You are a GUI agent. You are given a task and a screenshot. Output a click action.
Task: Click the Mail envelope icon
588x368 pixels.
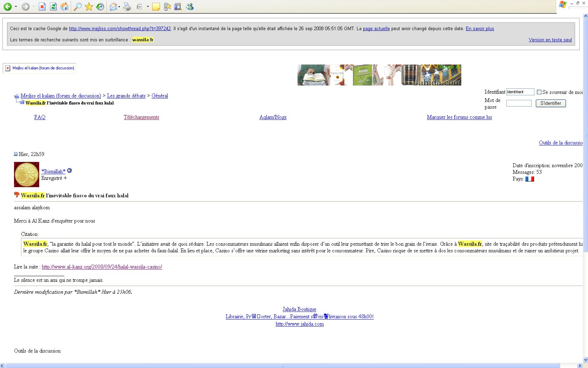[x=113, y=7]
